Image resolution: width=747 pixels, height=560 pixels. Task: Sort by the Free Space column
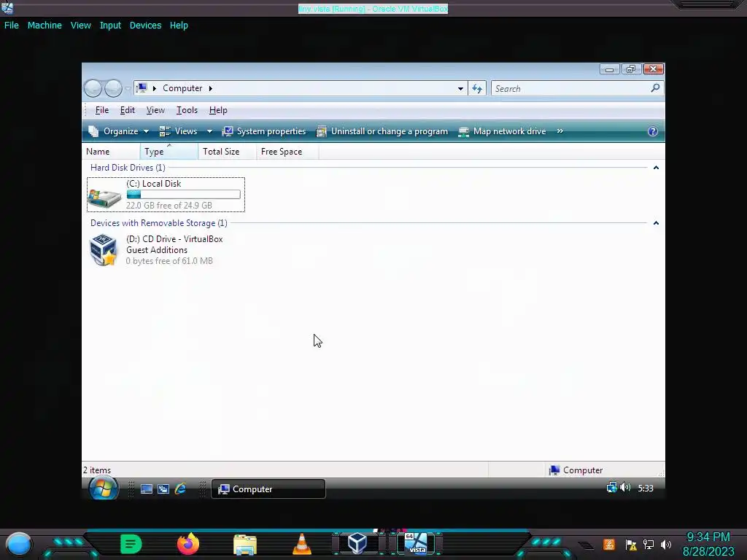click(x=287, y=152)
